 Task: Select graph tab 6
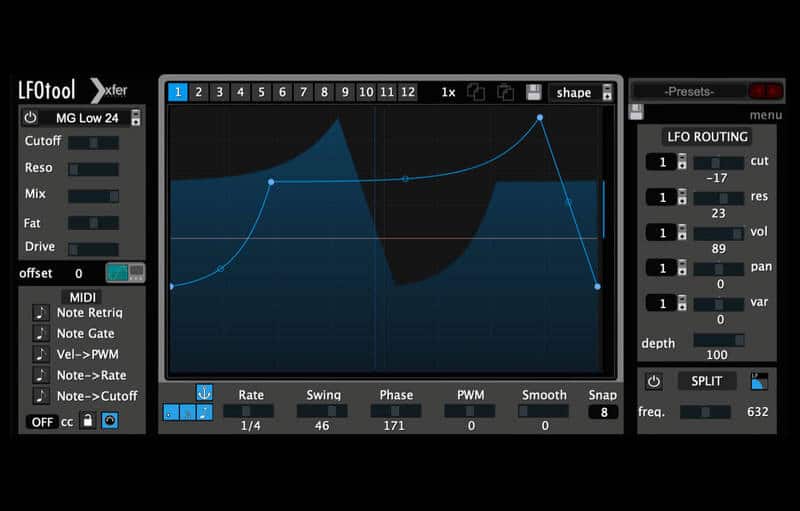[x=282, y=92]
